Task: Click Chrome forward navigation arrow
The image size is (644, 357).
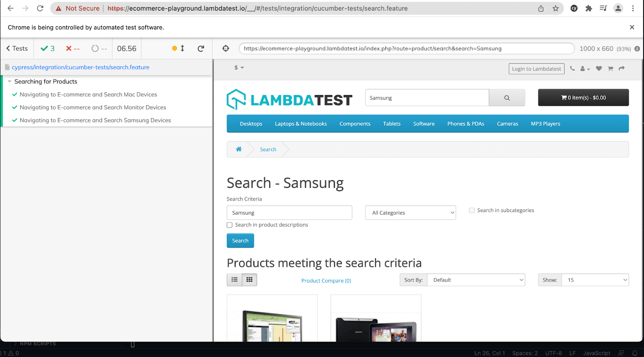Action: (25, 8)
